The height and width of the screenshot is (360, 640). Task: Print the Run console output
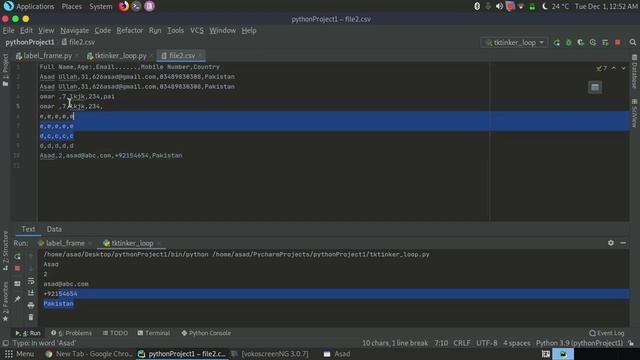click(31, 305)
